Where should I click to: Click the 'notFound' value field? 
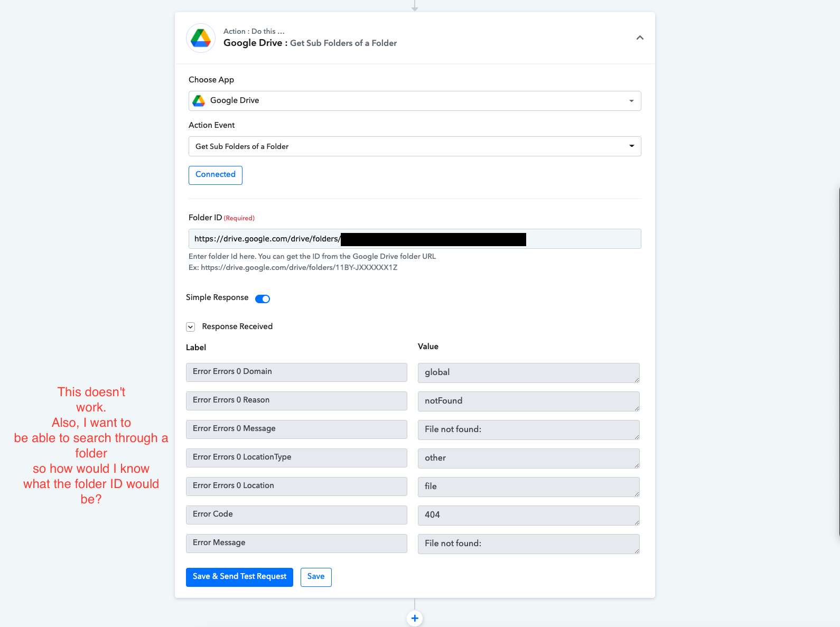[529, 401]
